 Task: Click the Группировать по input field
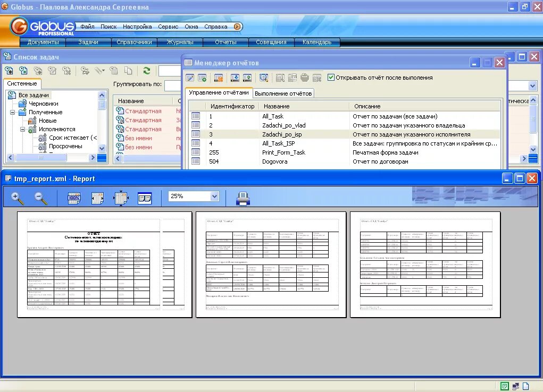(x=173, y=86)
